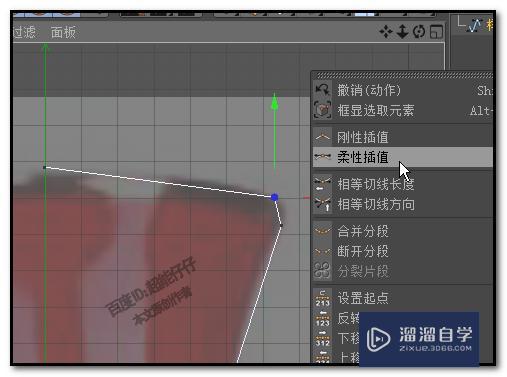507x377 pixels.
Task: Select 设置起点 menu entry
Action: pyautogui.click(x=402, y=298)
